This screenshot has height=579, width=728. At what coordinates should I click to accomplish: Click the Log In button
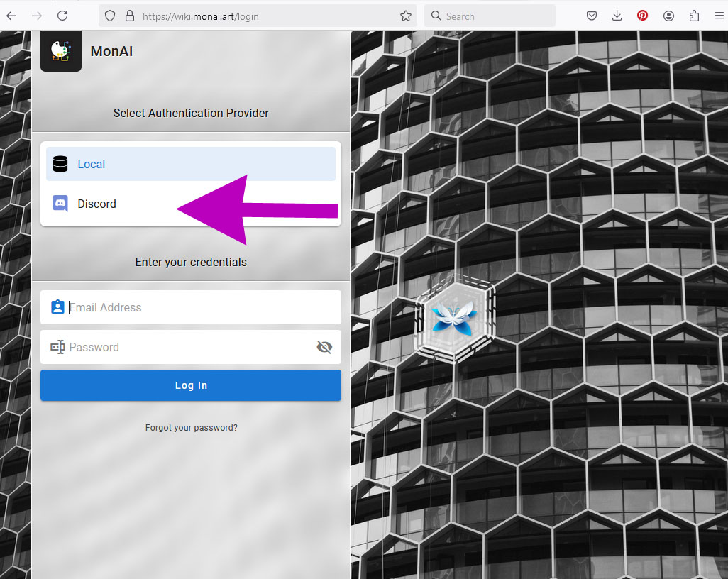pos(191,385)
